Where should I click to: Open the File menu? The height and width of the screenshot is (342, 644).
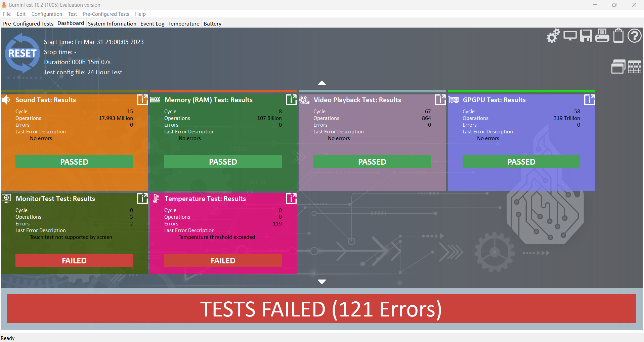tap(7, 14)
